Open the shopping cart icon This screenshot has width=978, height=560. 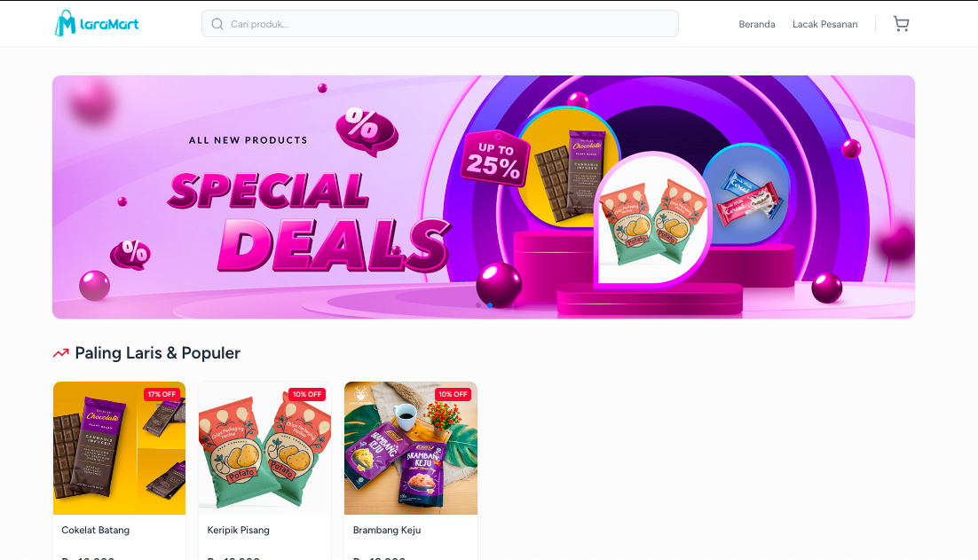[901, 24]
